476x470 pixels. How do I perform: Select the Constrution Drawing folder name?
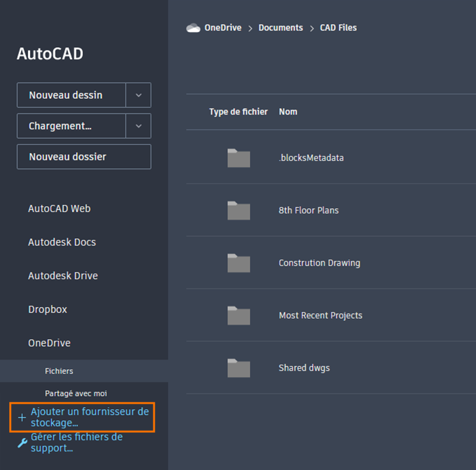[320, 262]
